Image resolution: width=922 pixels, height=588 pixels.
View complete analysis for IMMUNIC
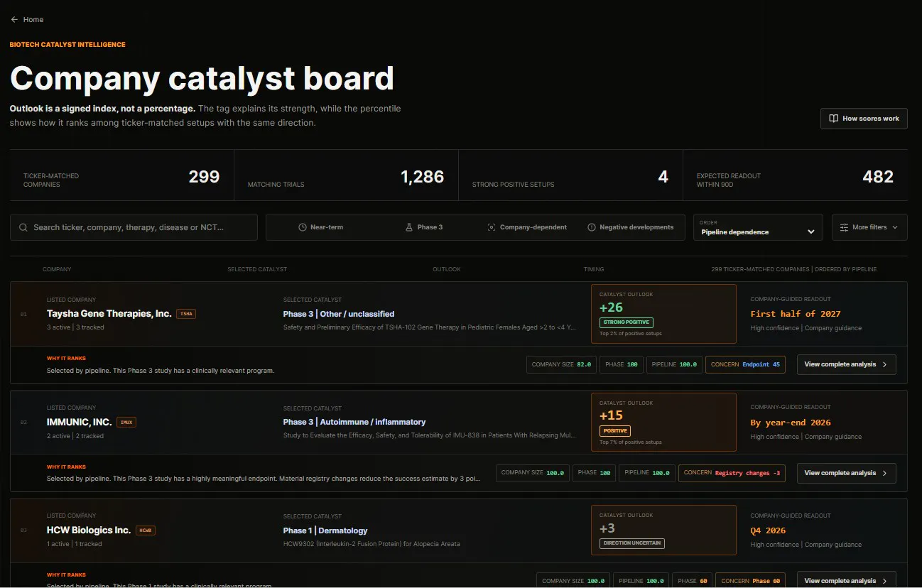(846, 473)
